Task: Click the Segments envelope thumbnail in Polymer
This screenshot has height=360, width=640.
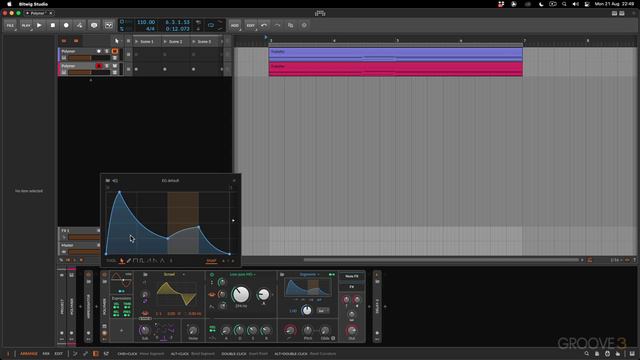Action: pos(308,288)
